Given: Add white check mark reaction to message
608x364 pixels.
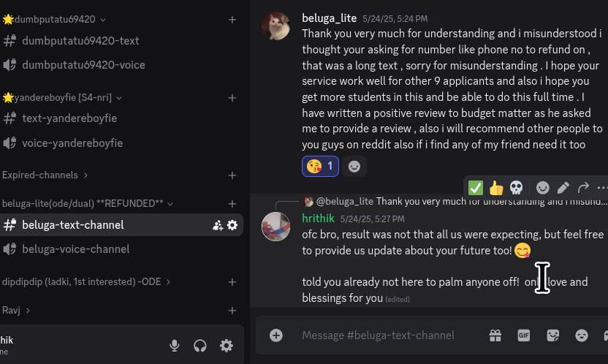Looking at the screenshot, I should pyautogui.click(x=476, y=188).
